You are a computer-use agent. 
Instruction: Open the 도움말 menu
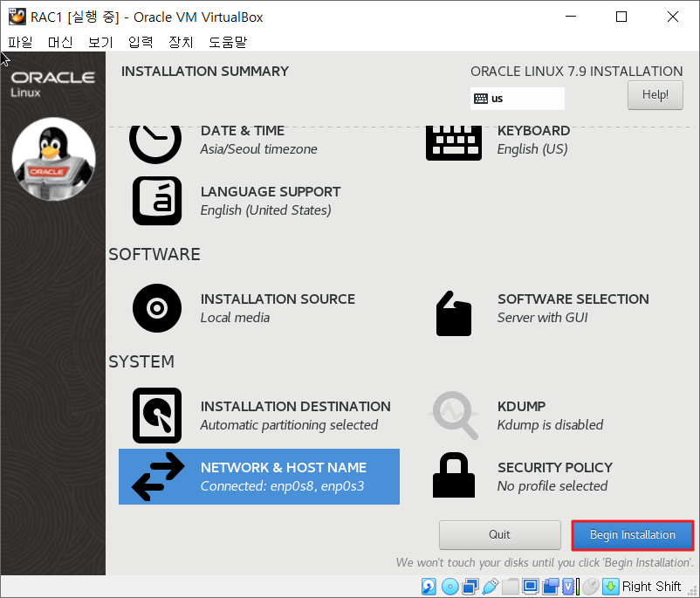pyautogui.click(x=228, y=42)
